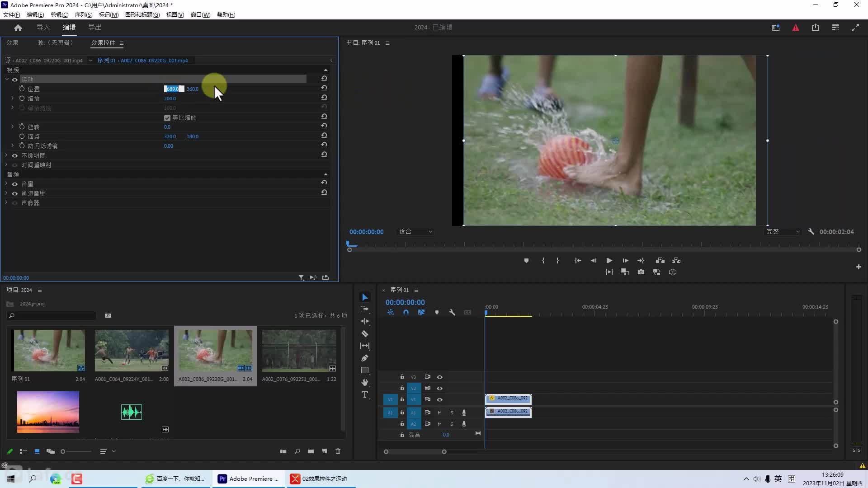Step back one frame
Image resolution: width=868 pixels, height=488 pixels.
(594, 261)
